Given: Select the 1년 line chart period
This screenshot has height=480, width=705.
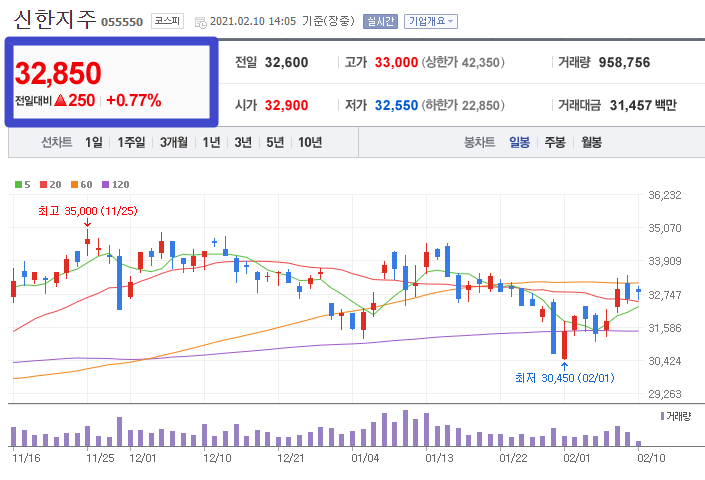Looking at the screenshot, I should tap(211, 142).
